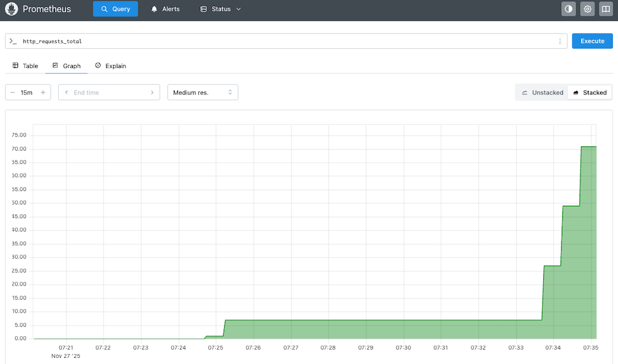The height and width of the screenshot is (364, 618).
Task: Click the End time input field
Action: tap(109, 93)
